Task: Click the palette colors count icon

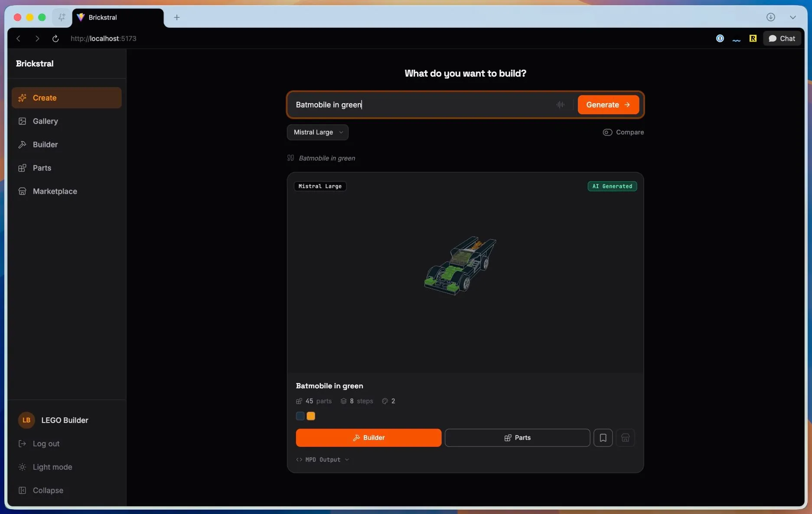Action: [385, 401]
